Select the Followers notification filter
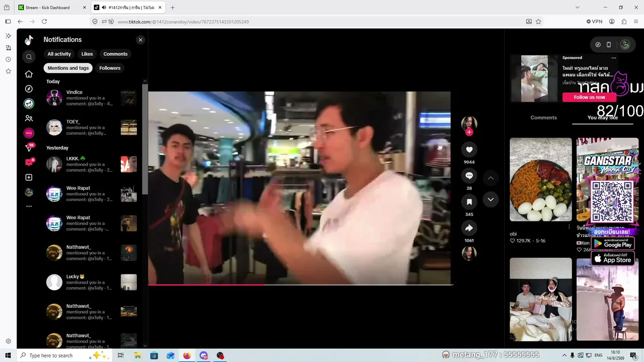 pos(110,68)
